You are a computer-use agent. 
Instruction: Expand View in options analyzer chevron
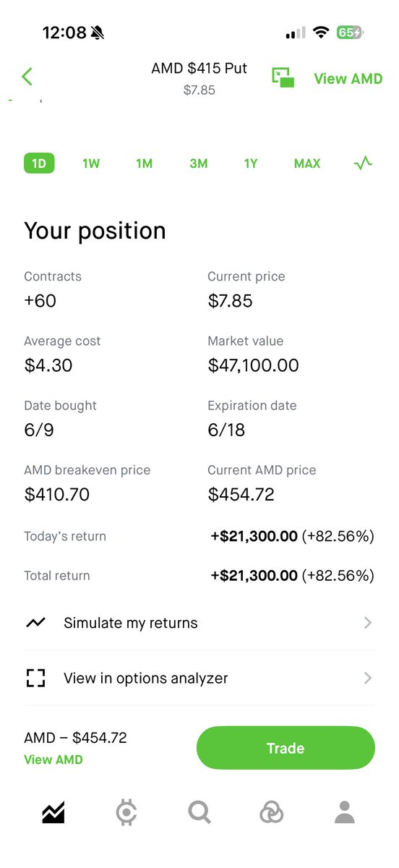click(368, 678)
